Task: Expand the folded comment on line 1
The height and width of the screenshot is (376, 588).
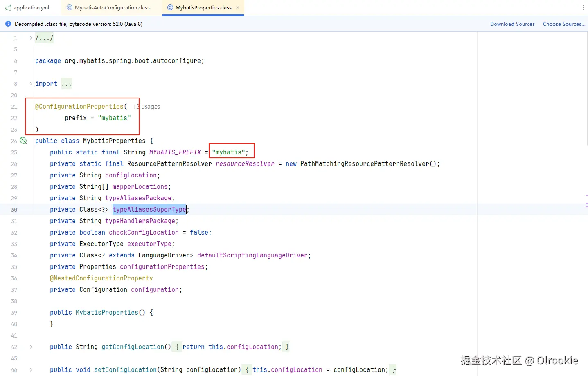Action: point(31,38)
